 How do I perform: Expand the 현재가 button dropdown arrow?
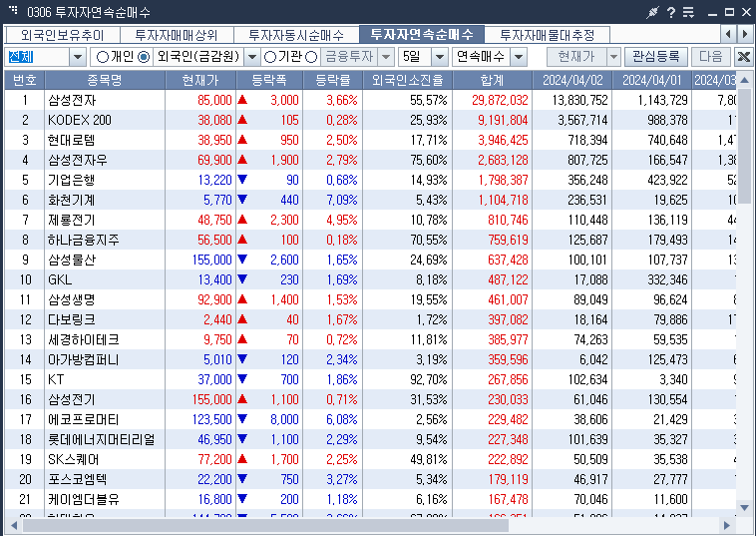click(x=613, y=58)
